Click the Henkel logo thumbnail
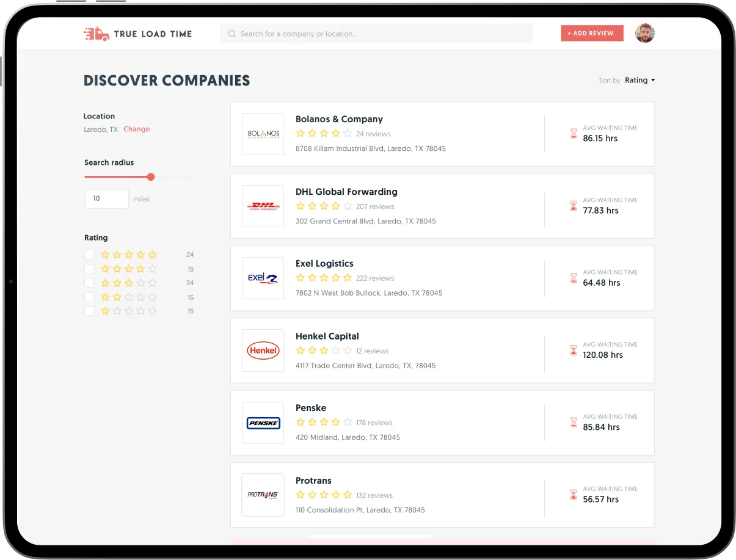 point(263,351)
